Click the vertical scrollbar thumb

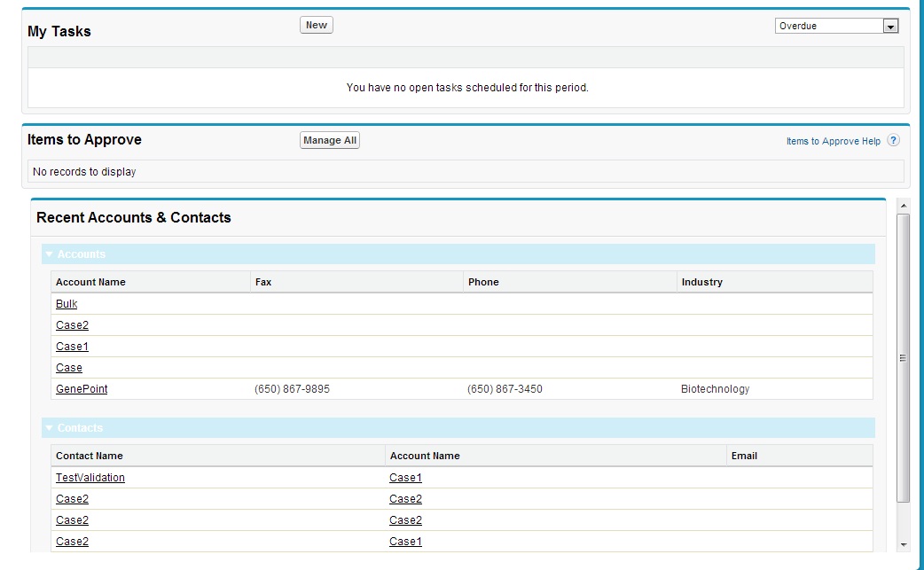904,358
